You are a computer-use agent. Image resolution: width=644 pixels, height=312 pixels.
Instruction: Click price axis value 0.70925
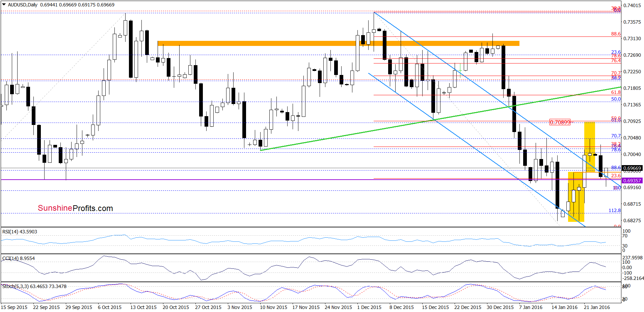coord(632,121)
